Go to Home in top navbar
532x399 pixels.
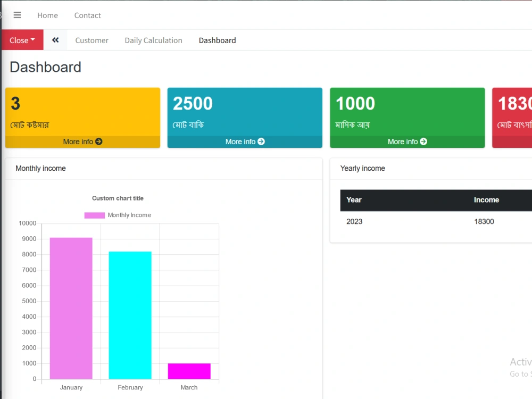47,15
